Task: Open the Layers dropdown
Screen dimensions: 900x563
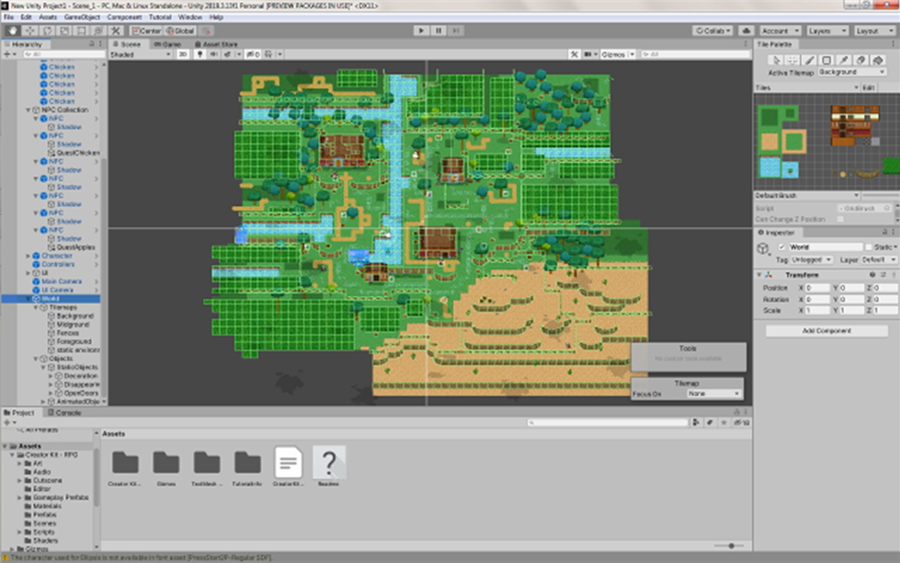Action: [x=827, y=30]
